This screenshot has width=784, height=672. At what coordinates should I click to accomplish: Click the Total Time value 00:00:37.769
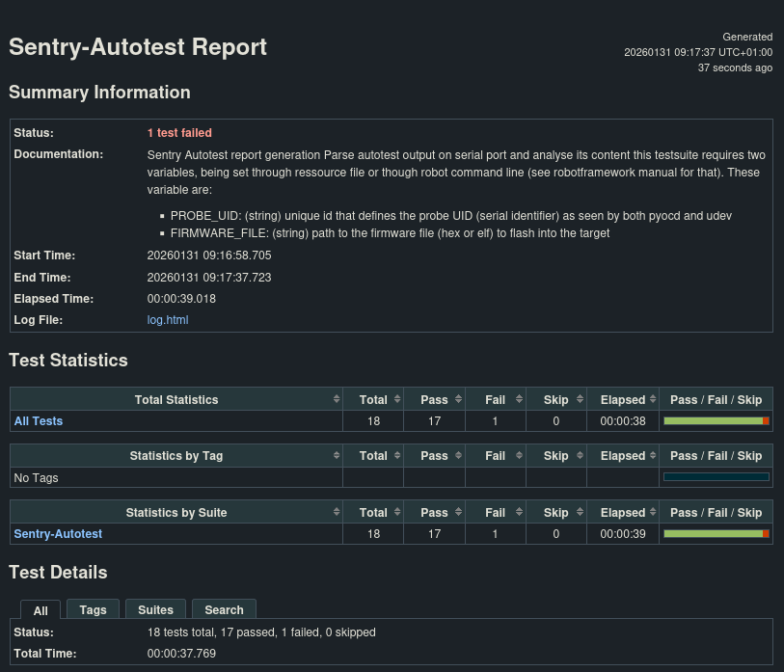[x=181, y=654]
